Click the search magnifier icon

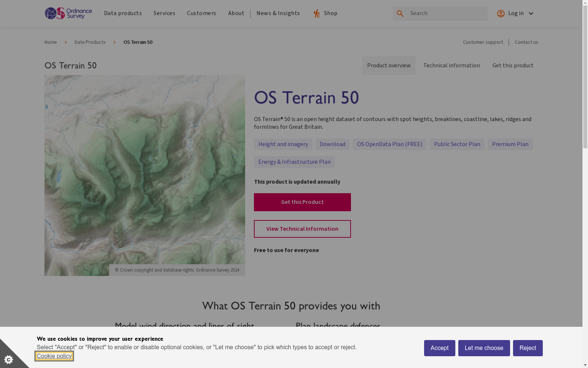click(400, 14)
